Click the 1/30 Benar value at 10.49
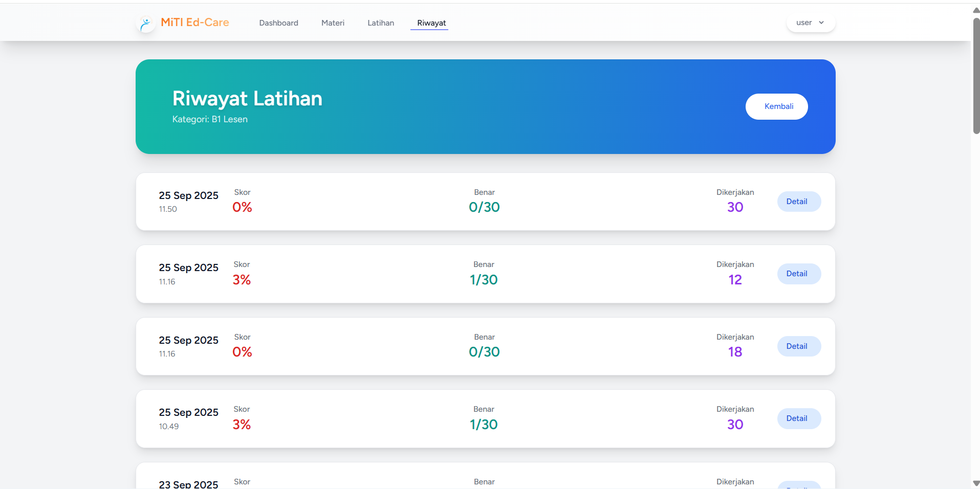980x489 pixels. coord(484,425)
